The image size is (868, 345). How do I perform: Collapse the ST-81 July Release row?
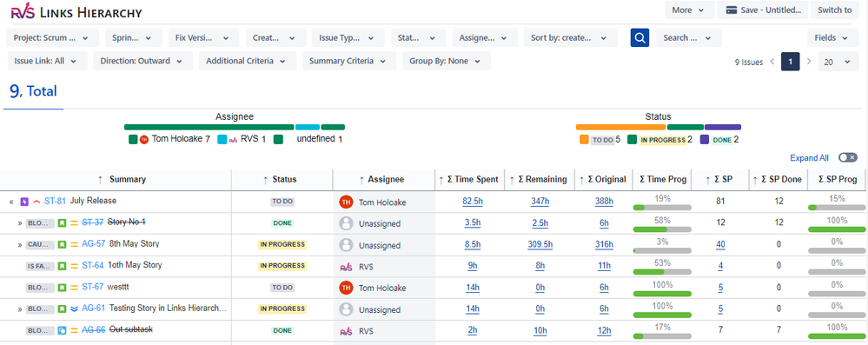[x=11, y=202]
